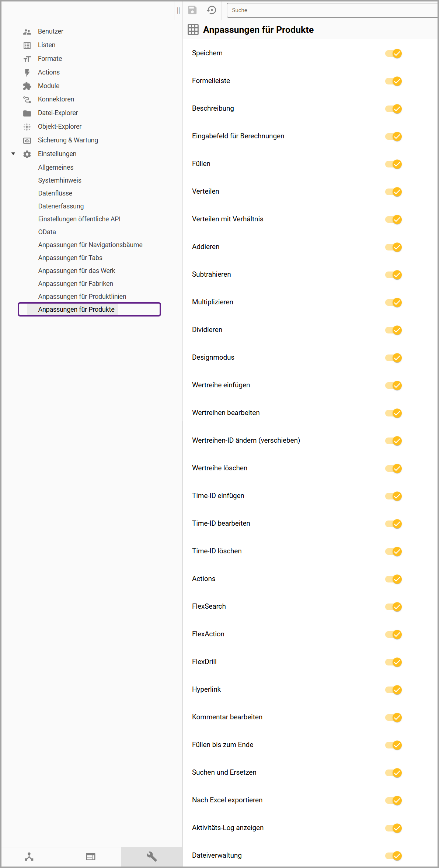
Task: Click the save disk icon in toolbar
Action: coord(192,10)
